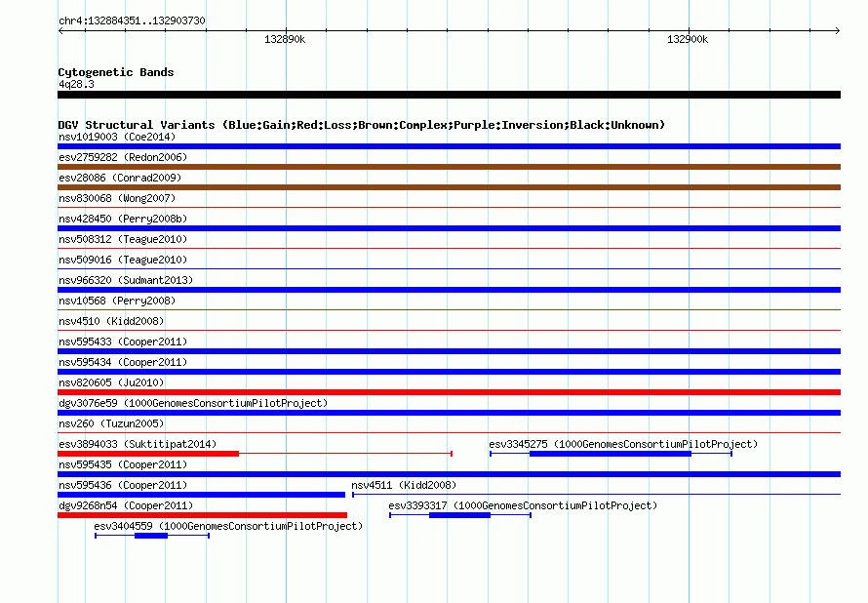Image resolution: width=868 pixels, height=603 pixels.
Task: Click the red bar under dgv9268n54
Action: pos(203,515)
